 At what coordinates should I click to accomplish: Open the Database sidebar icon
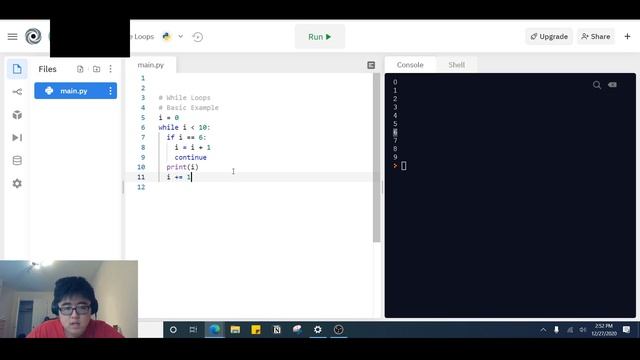coord(17,160)
